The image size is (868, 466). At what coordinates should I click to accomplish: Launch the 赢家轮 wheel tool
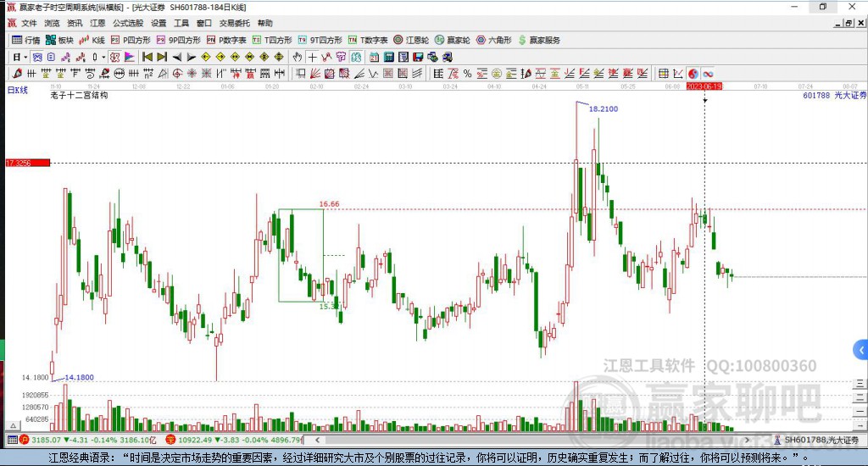[453, 40]
